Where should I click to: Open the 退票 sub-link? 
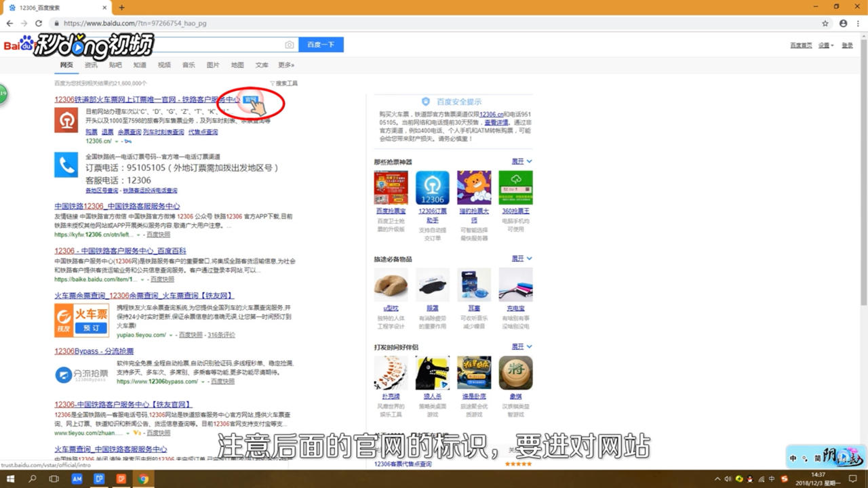[x=108, y=132]
